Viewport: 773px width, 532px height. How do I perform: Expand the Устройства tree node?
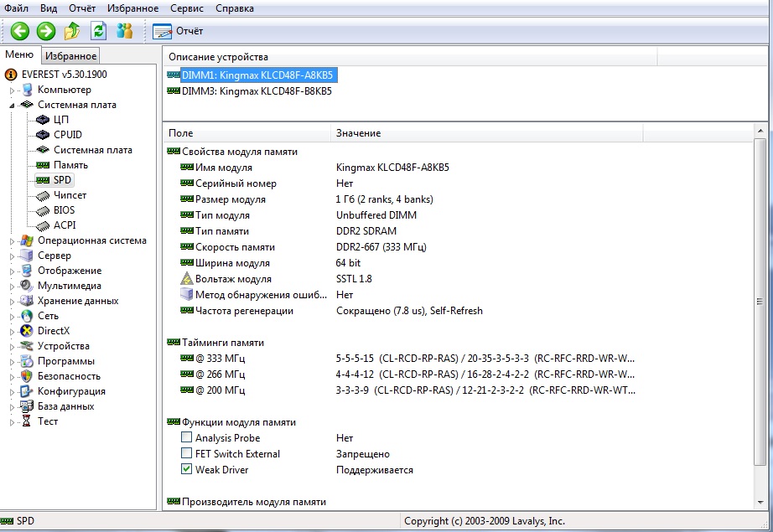tap(13, 347)
